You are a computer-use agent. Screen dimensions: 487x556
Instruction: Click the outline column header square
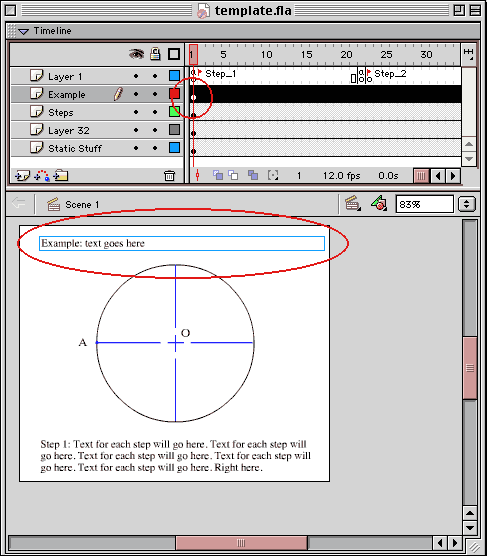point(174,54)
